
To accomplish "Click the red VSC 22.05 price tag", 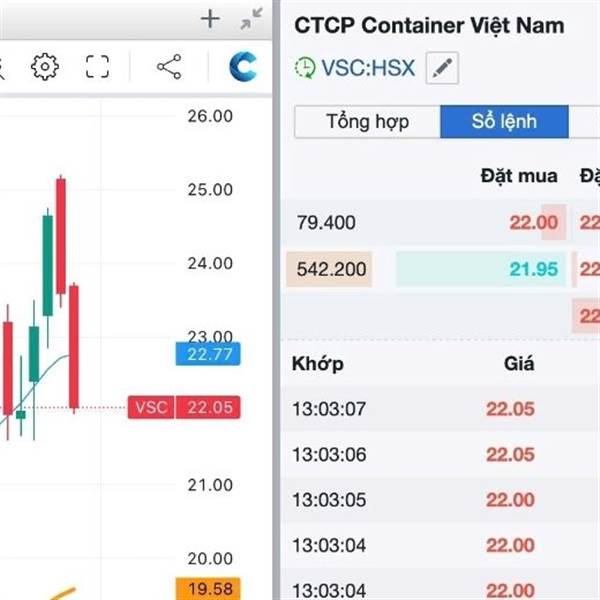I will (x=184, y=407).
